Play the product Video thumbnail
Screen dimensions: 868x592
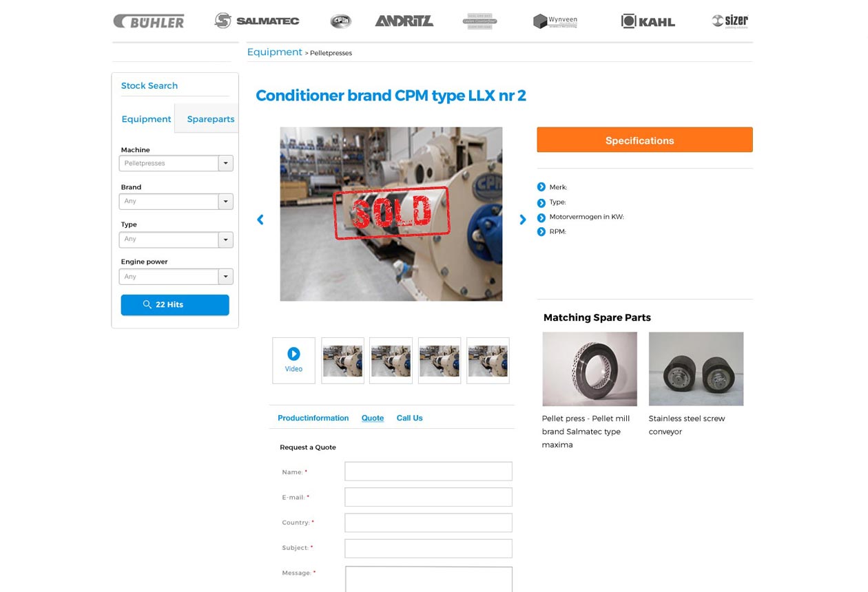click(x=293, y=360)
